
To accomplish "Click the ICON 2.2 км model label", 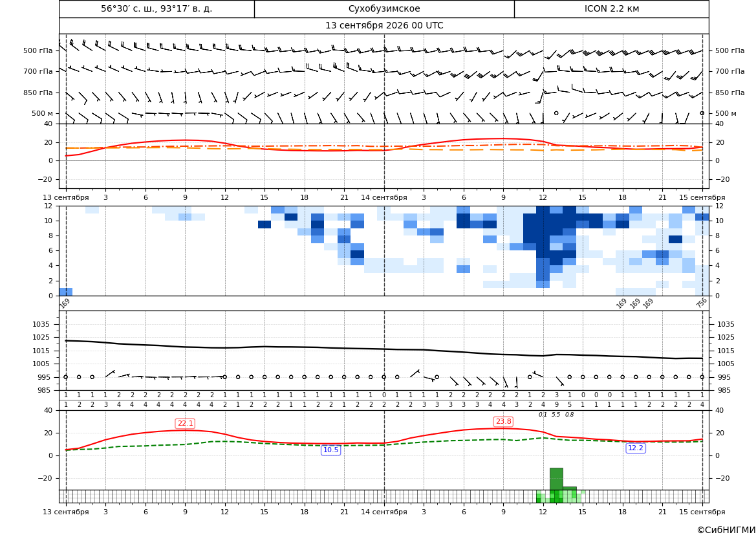I will point(611,8).
